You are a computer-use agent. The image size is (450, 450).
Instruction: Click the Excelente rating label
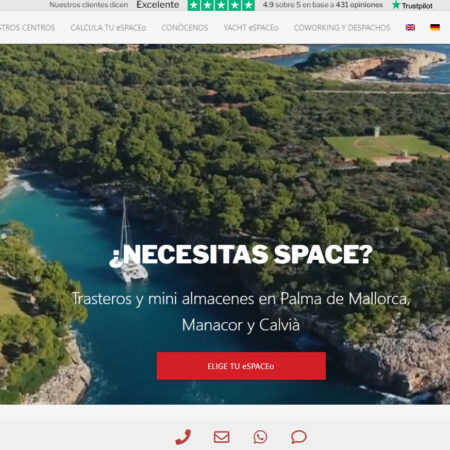coord(158,5)
